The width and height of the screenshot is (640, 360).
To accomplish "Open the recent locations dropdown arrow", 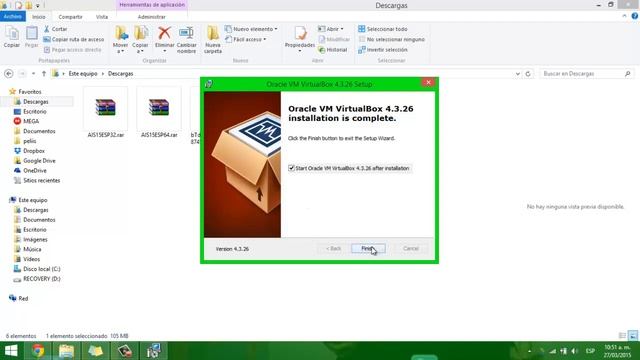I will [x=33, y=73].
